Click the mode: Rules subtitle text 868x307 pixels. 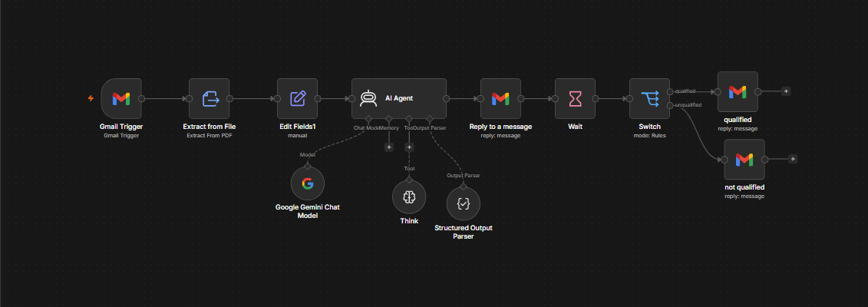[x=650, y=136]
